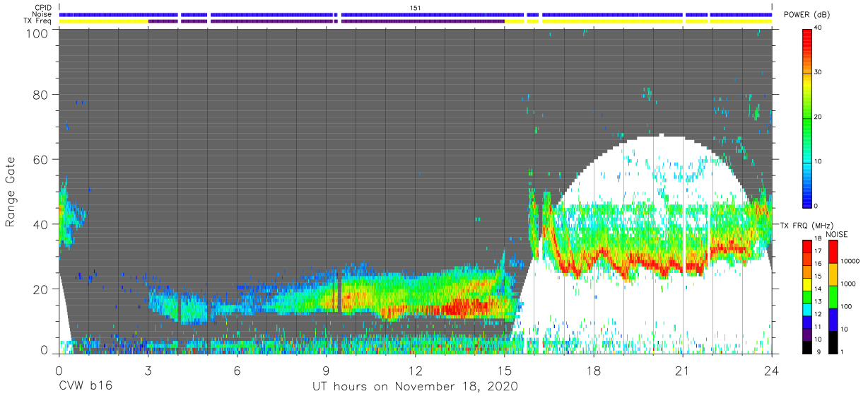Pick the green swatch in NOISE legend

832,297
